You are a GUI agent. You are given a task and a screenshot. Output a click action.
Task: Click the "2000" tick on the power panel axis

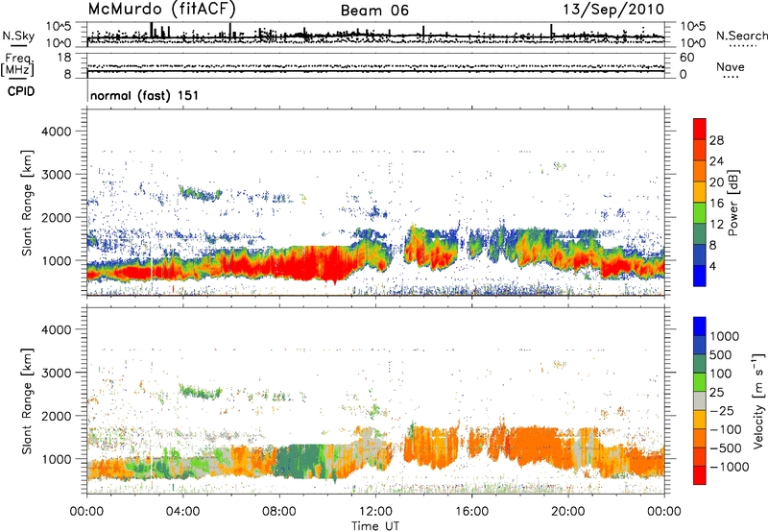[56, 217]
